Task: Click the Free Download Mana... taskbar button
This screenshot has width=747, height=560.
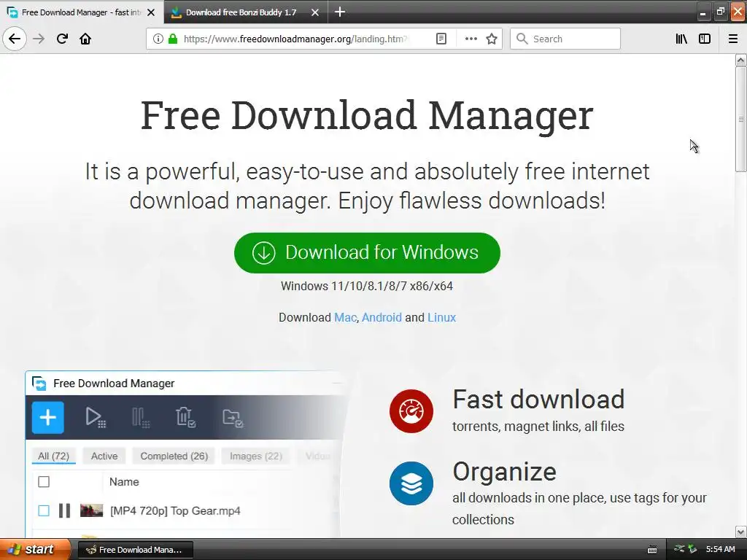Action: [x=135, y=550]
